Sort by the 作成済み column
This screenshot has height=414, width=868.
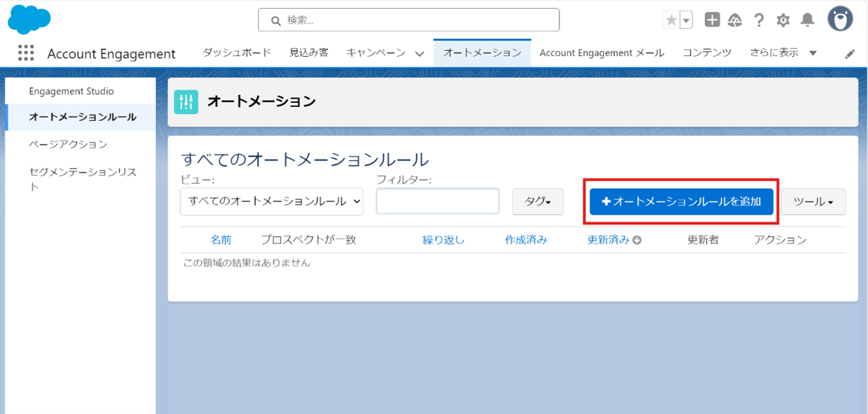(526, 240)
